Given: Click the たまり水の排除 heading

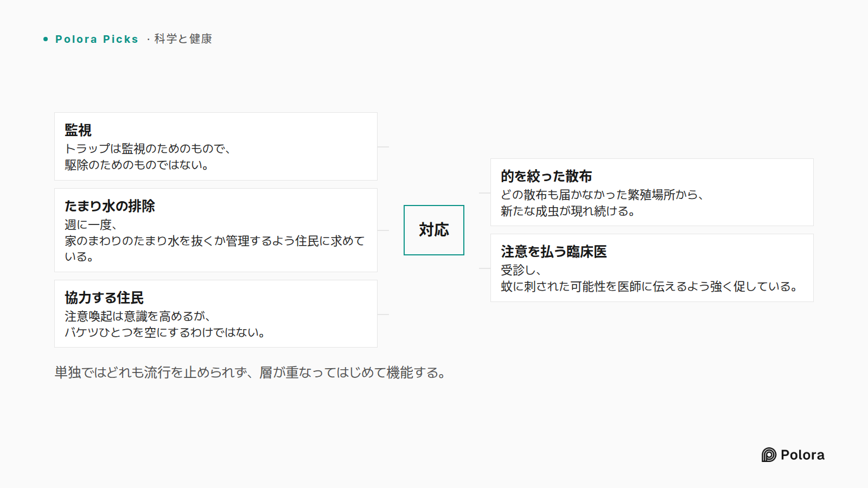Looking at the screenshot, I should pyautogui.click(x=110, y=206).
